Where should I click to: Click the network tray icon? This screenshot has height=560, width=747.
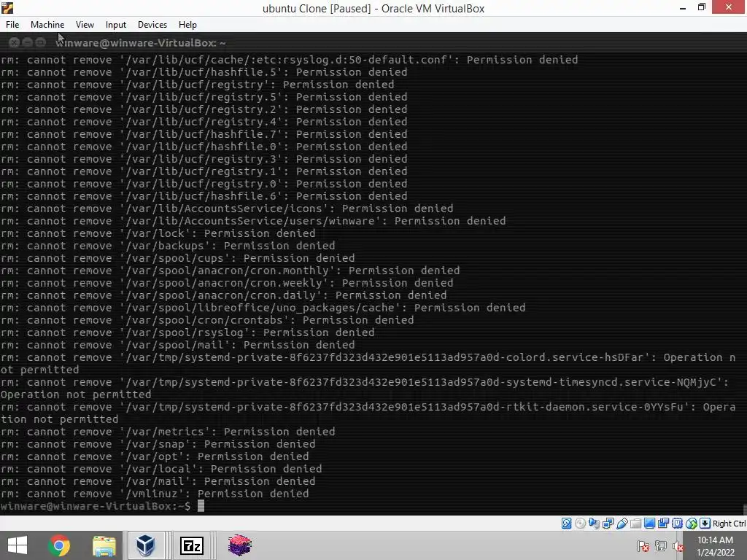pyautogui.click(x=661, y=546)
